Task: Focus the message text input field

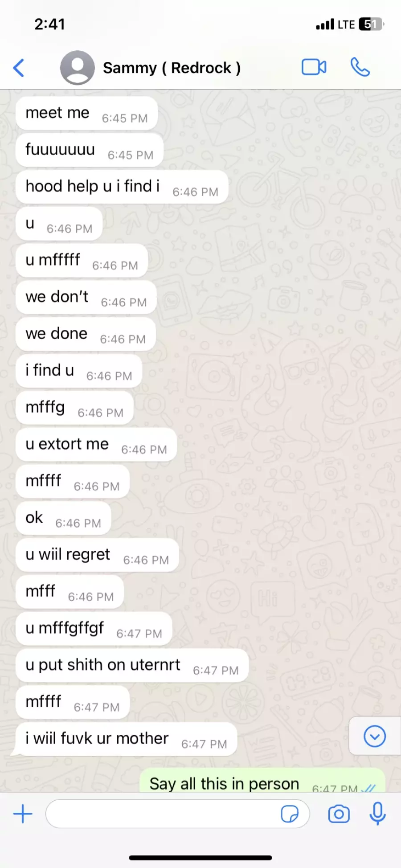Action: (x=177, y=814)
